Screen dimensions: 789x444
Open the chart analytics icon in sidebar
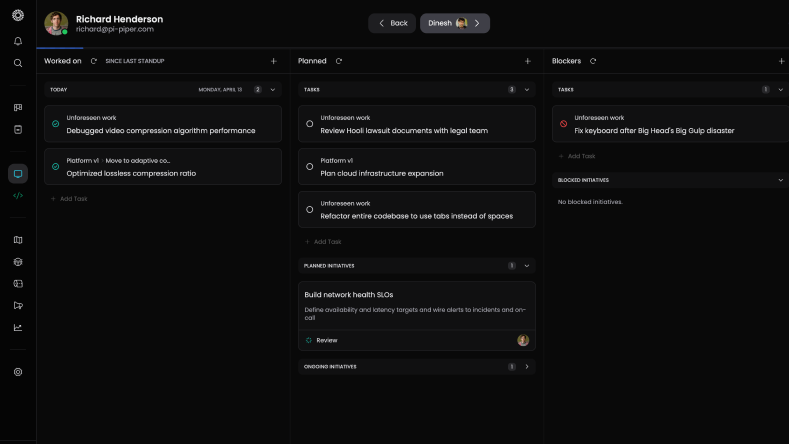(x=18, y=327)
